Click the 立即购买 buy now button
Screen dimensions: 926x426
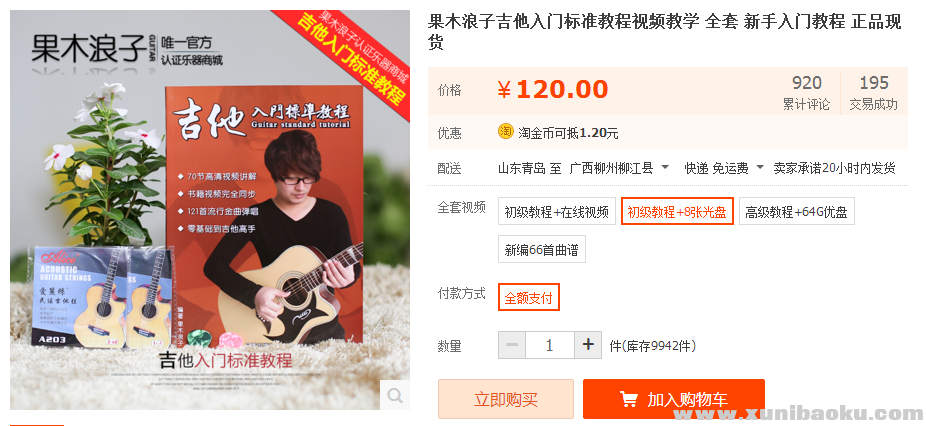pos(505,399)
